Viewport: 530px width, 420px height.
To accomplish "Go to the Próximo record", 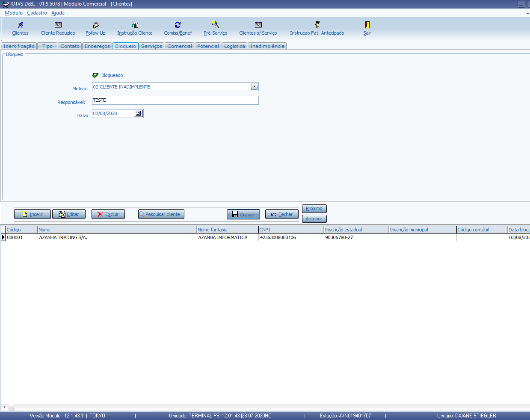I will point(314,209).
